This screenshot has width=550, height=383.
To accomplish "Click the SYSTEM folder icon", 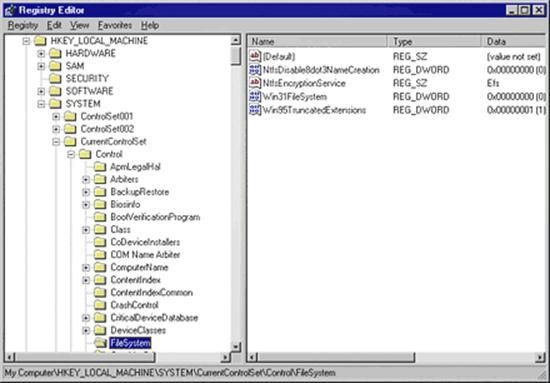I will point(55,104).
